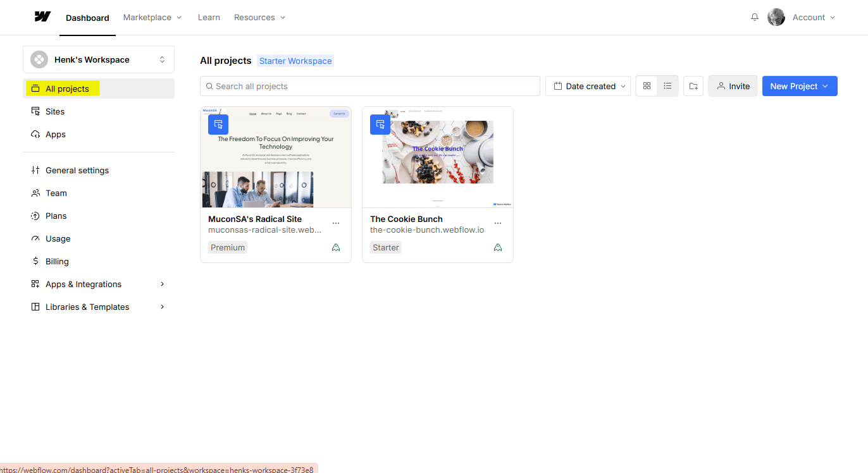Open designer icon on MuconSA's Radical Site
This screenshot has height=473, width=868.
(x=218, y=125)
